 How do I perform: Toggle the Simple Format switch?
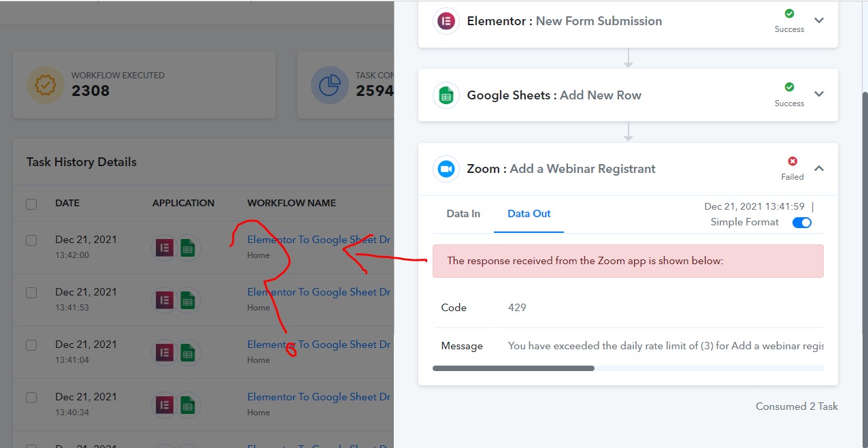pyautogui.click(x=802, y=223)
